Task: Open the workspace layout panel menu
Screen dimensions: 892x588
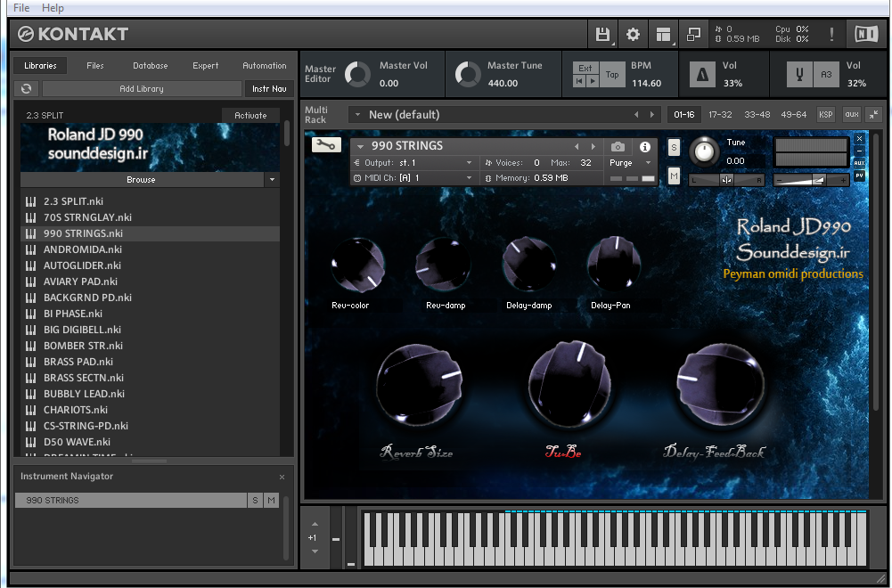Action: pos(663,35)
